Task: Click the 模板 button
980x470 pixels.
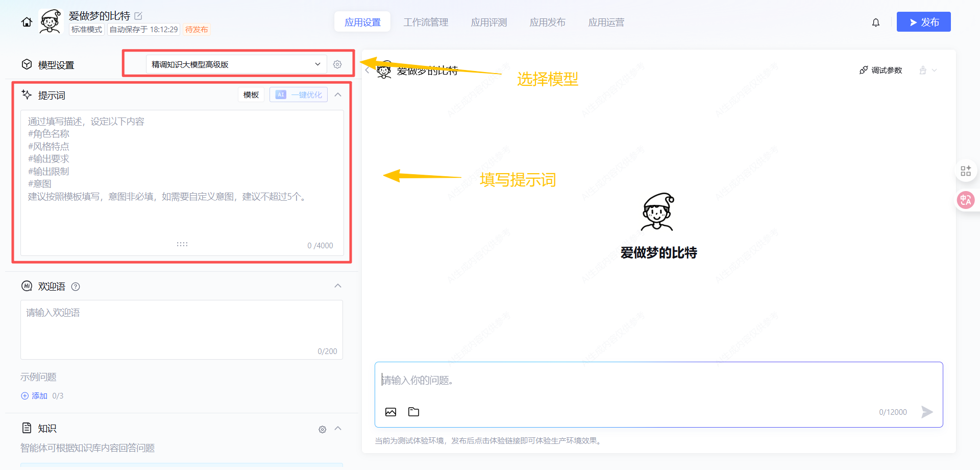Action: pyautogui.click(x=251, y=95)
